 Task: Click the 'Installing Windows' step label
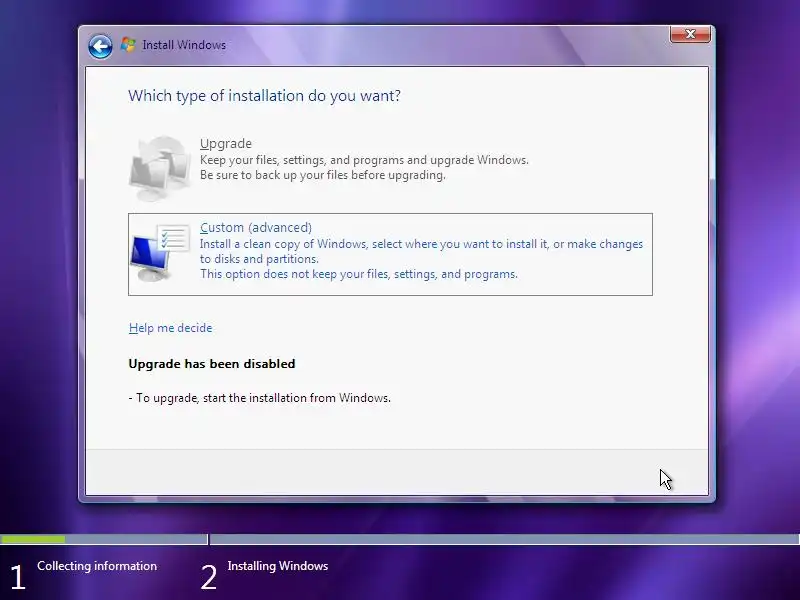pos(278,566)
